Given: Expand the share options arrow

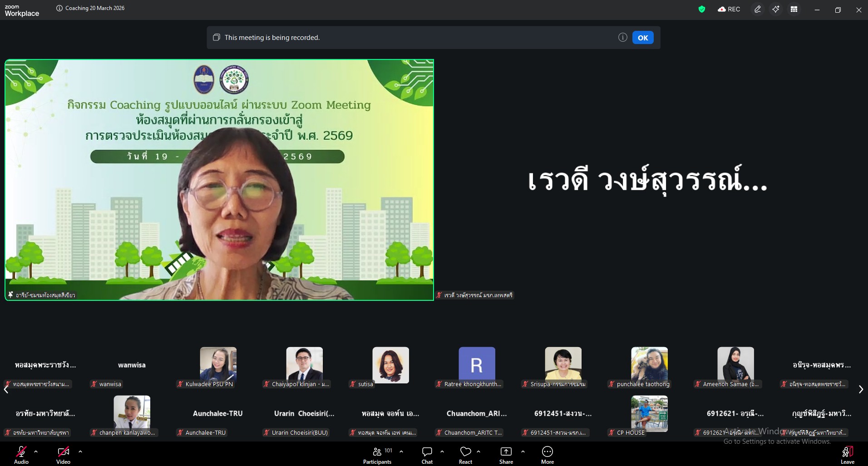Looking at the screenshot, I should (x=523, y=451).
